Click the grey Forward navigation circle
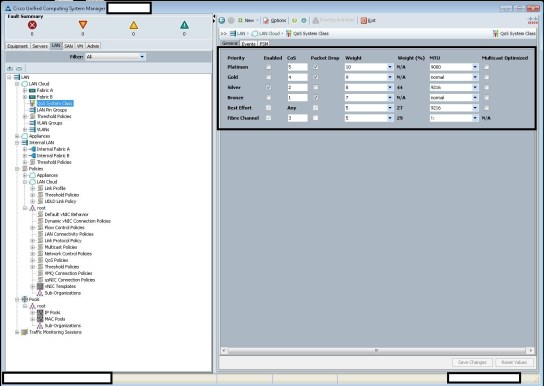Viewport: 544px width, 386px height. point(231,20)
